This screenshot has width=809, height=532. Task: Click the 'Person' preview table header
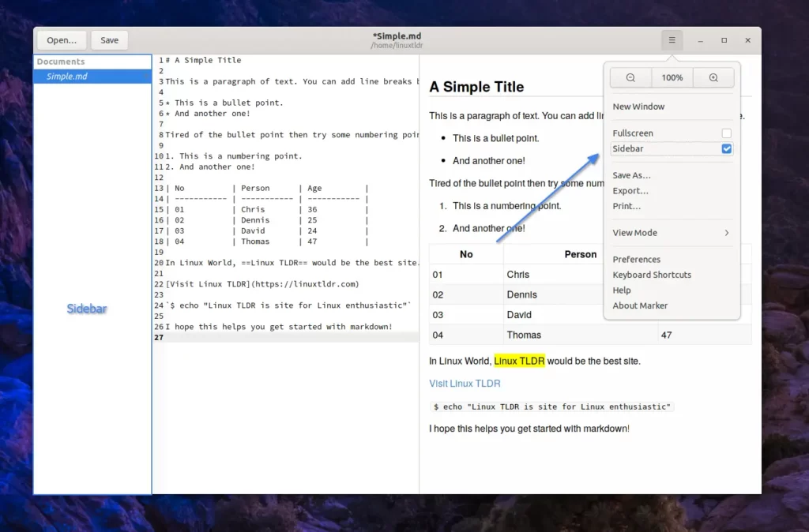coord(581,254)
